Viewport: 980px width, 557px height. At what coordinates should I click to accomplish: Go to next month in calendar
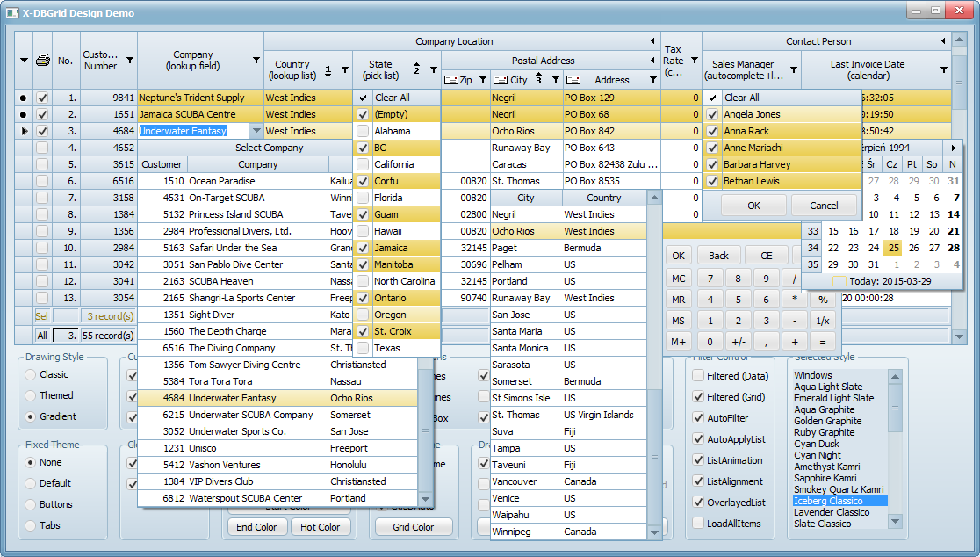pyautogui.click(x=954, y=148)
